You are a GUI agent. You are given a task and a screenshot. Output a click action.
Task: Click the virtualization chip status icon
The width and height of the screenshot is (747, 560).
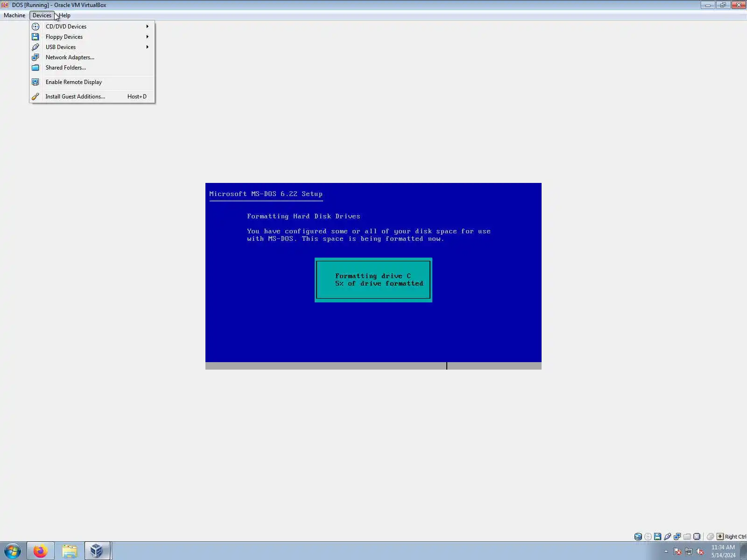(697, 537)
